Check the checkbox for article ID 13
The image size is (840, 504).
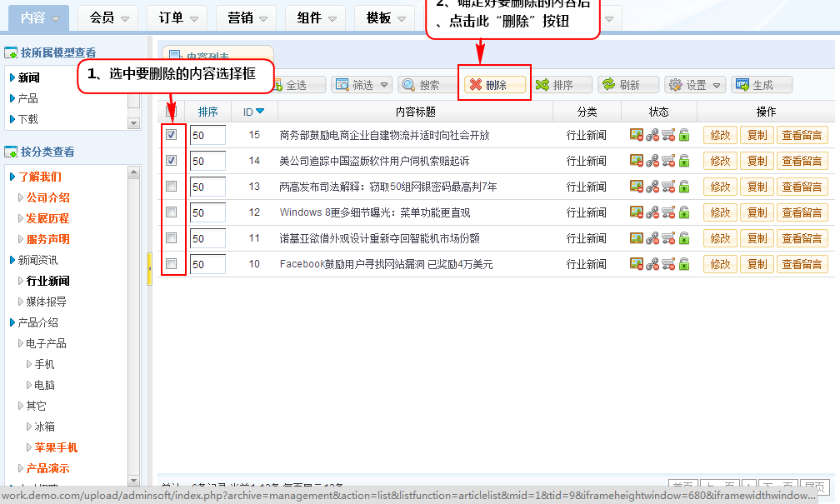coord(172,187)
